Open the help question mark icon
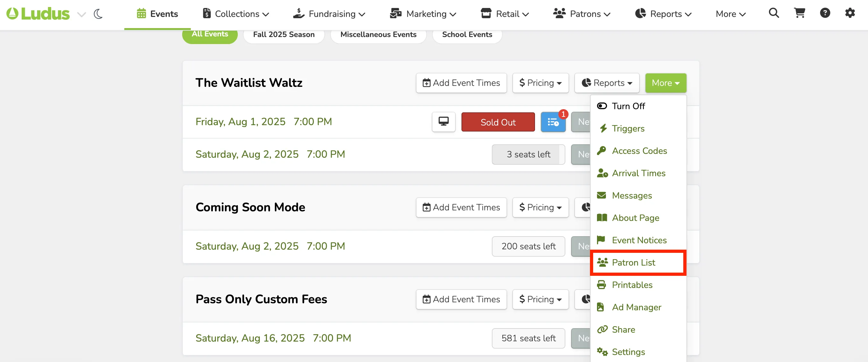868x362 pixels. (825, 13)
